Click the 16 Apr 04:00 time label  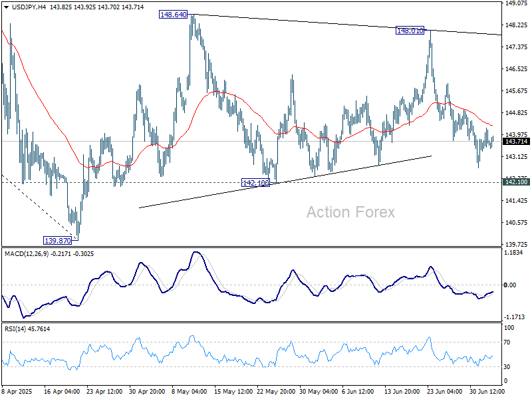[62, 391]
